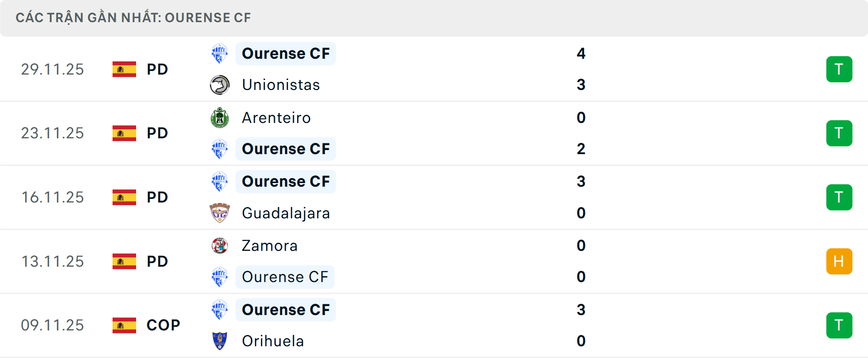Open the Arenteiro team link
This screenshot has width=868, height=358.
(x=276, y=118)
